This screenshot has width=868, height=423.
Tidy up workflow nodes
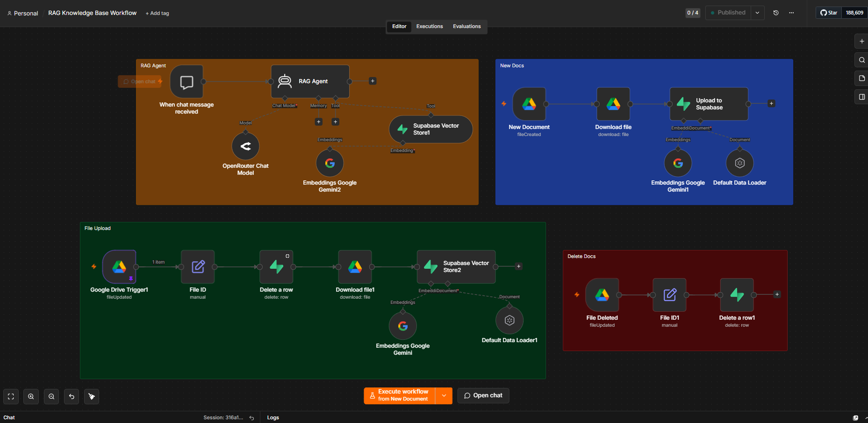[92, 396]
